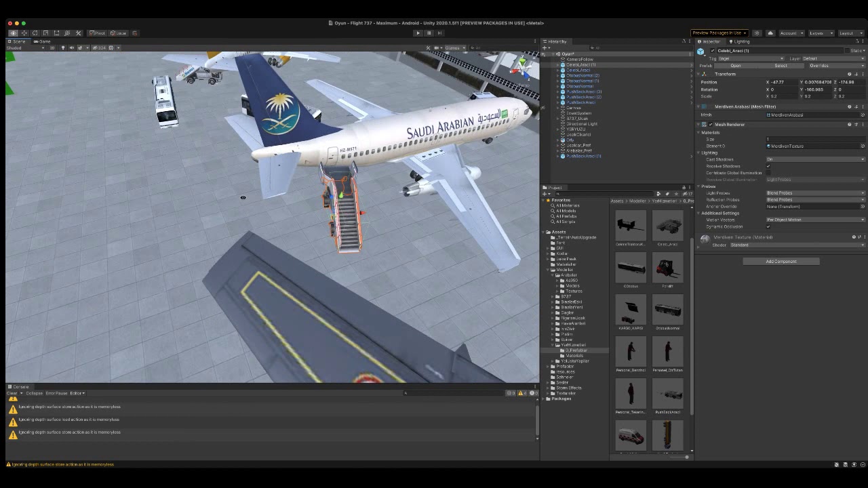Screen dimensions: 868x488
Task: Toggle Dynamic Occlusion checkbox
Action: [x=768, y=227]
